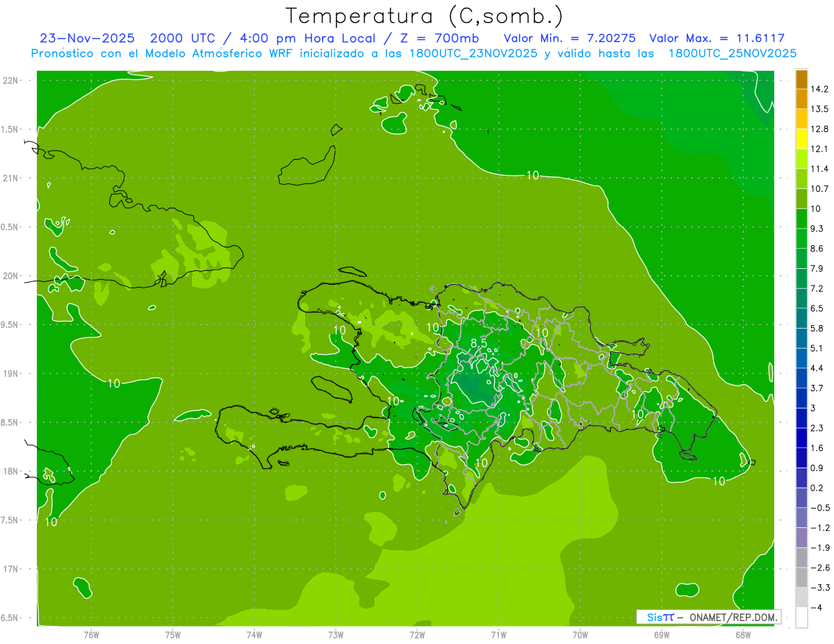Click the '18N' latitude axis label

pyautogui.click(x=10, y=471)
